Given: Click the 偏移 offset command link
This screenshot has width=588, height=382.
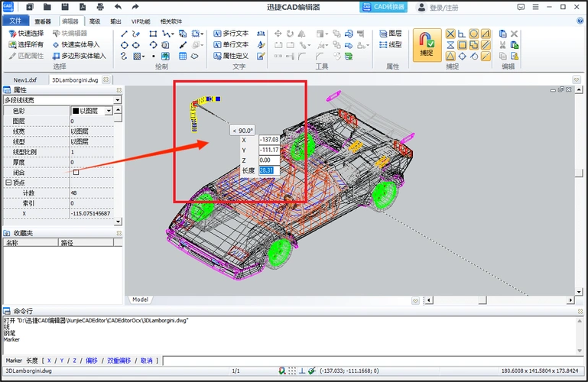Looking at the screenshot, I should coord(91,361).
